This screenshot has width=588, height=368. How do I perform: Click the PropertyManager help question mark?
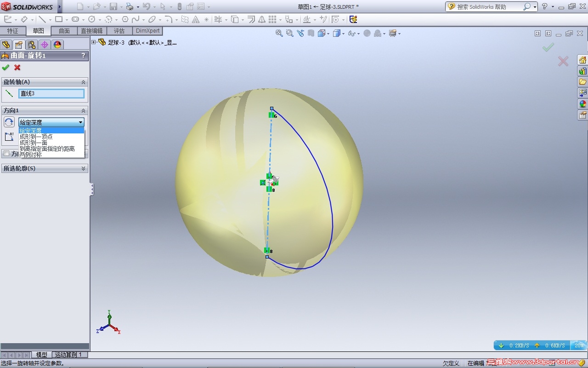pyautogui.click(x=83, y=55)
